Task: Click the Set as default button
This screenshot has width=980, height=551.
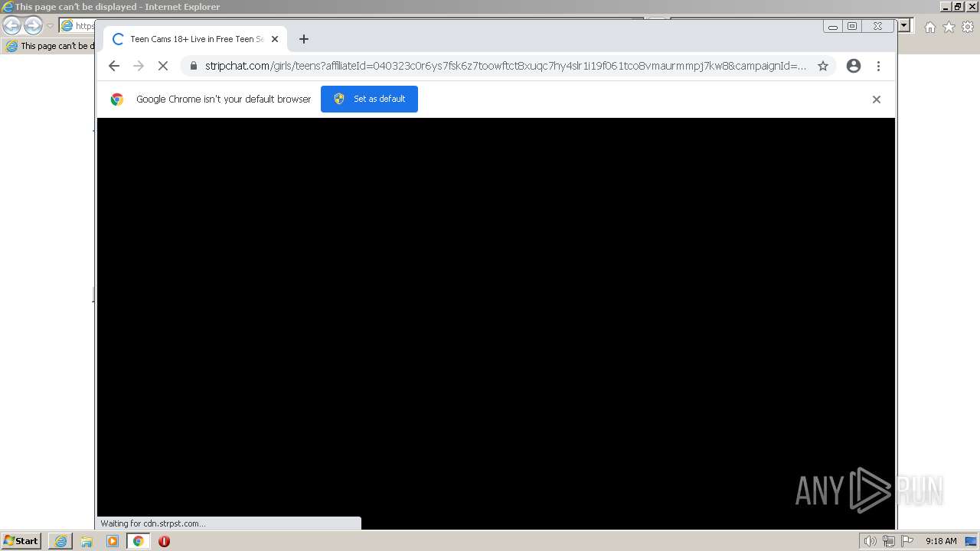Action: pyautogui.click(x=369, y=99)
